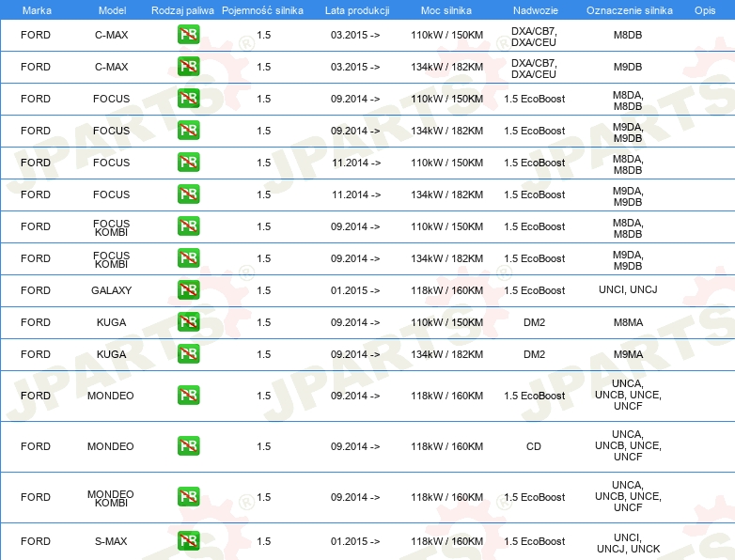Click the petrol icon in the S-MAX row
The image size is (735, 560).
click(188, 541)
